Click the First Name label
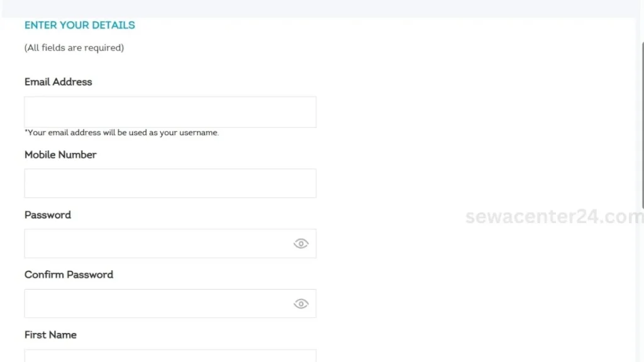 50,335
